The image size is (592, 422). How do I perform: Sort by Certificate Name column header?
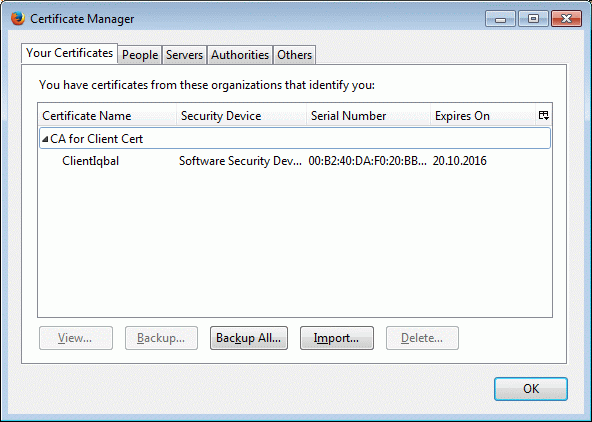[107, 116]
